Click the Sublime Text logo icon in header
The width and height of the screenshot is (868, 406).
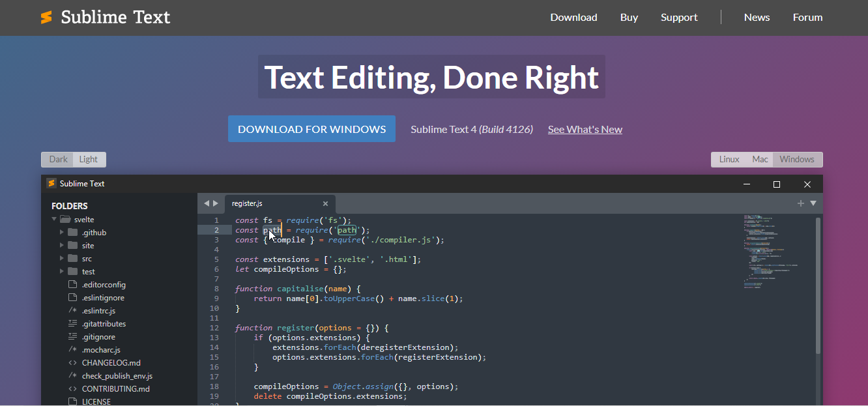coord(46,18)
